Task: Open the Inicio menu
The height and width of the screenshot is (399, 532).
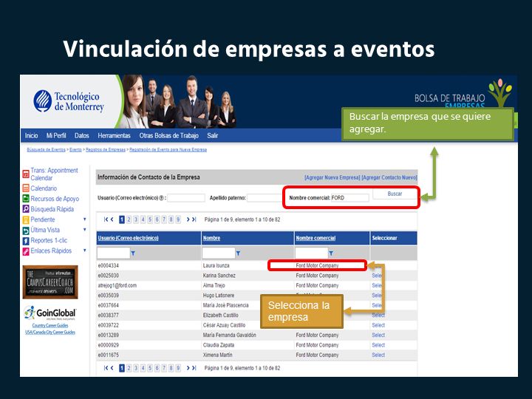Action: point(31,135)
